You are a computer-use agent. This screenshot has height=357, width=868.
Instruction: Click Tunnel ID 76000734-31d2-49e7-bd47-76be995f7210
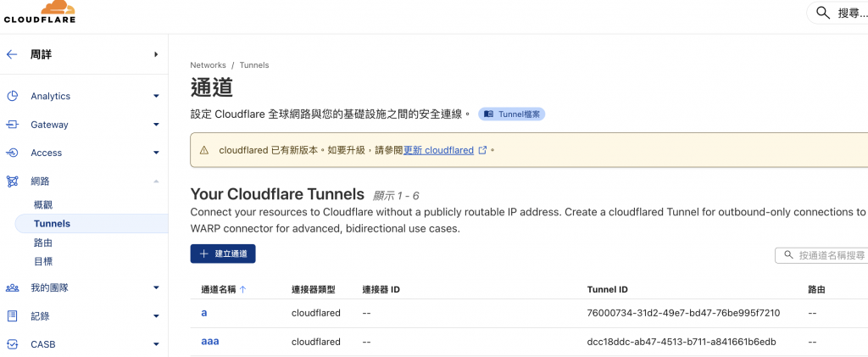pos(683,313)
